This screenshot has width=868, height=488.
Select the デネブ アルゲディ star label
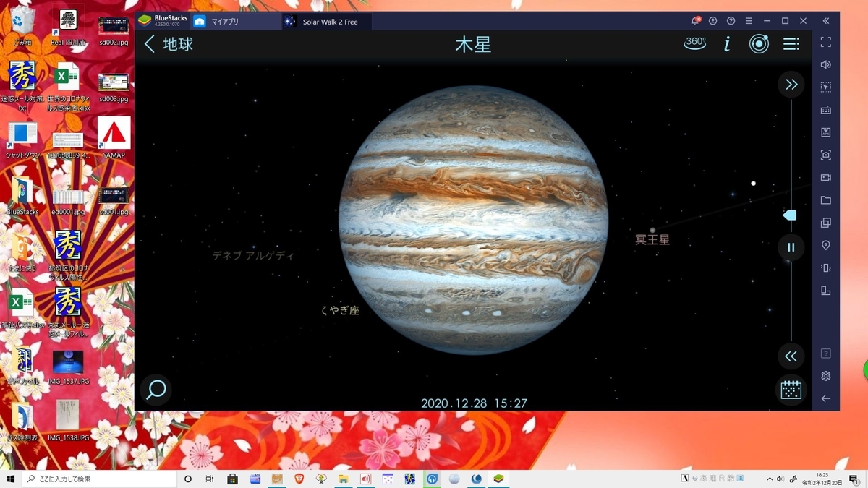[x=253, y=255]
